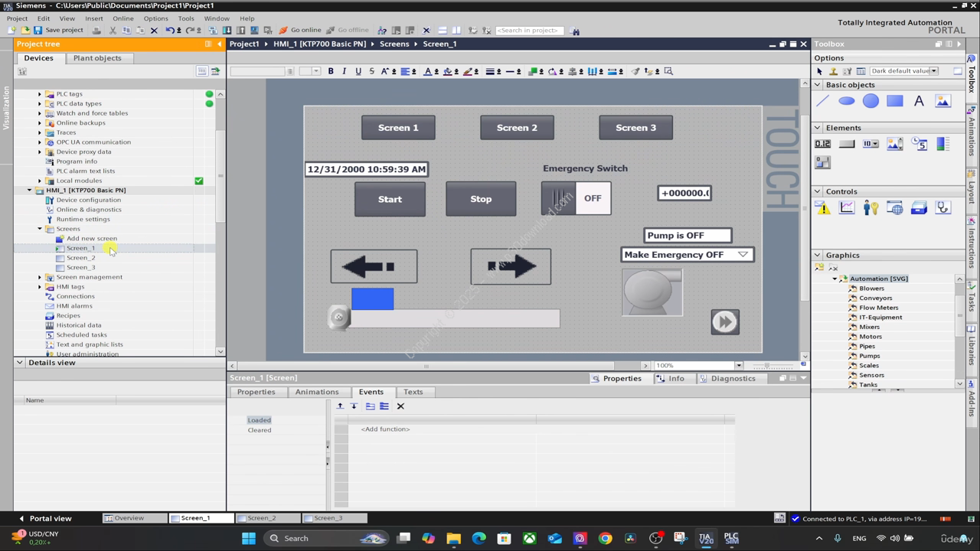The height and width of the screenshot is (551, 980).
Task: Click the Screen 2 navigation button
Action: coord(517,128)
